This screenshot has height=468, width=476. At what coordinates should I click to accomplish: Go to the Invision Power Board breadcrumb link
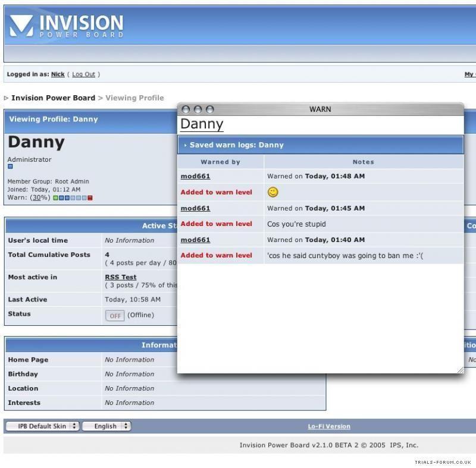tap(53, 98)
